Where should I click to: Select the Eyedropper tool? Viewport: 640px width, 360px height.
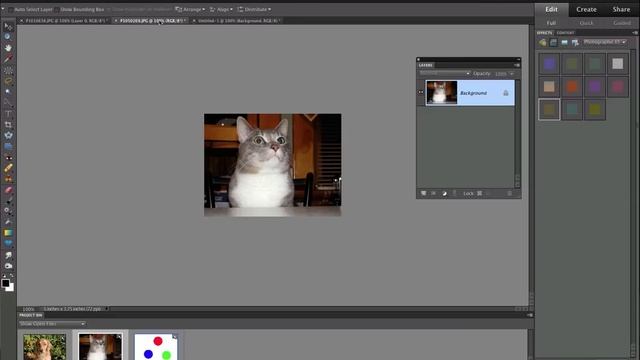pos(8,59)
